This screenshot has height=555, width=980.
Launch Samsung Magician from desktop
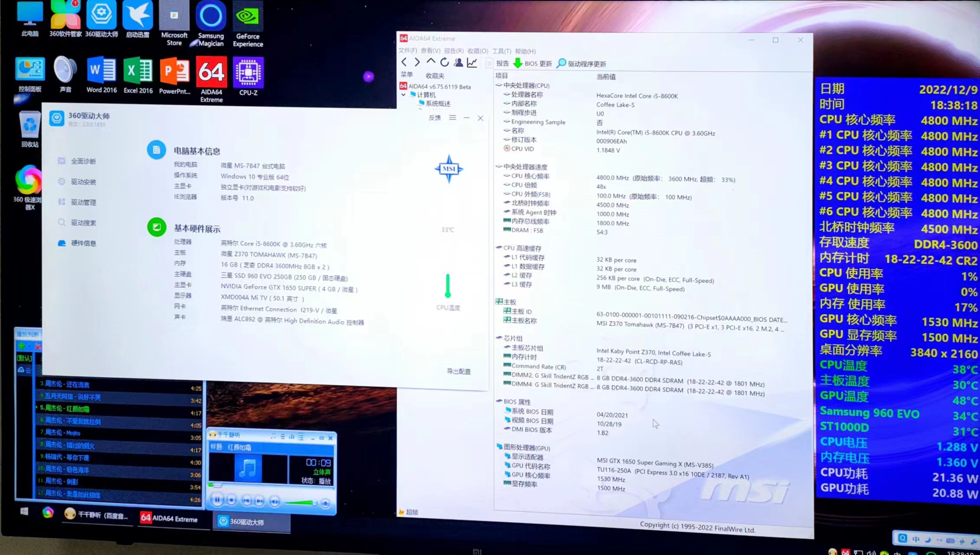[x=211, y=23]
